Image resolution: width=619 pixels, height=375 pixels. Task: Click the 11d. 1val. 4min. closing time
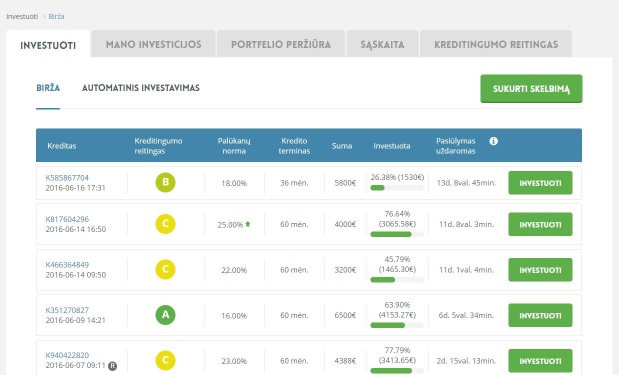point(466,270)
